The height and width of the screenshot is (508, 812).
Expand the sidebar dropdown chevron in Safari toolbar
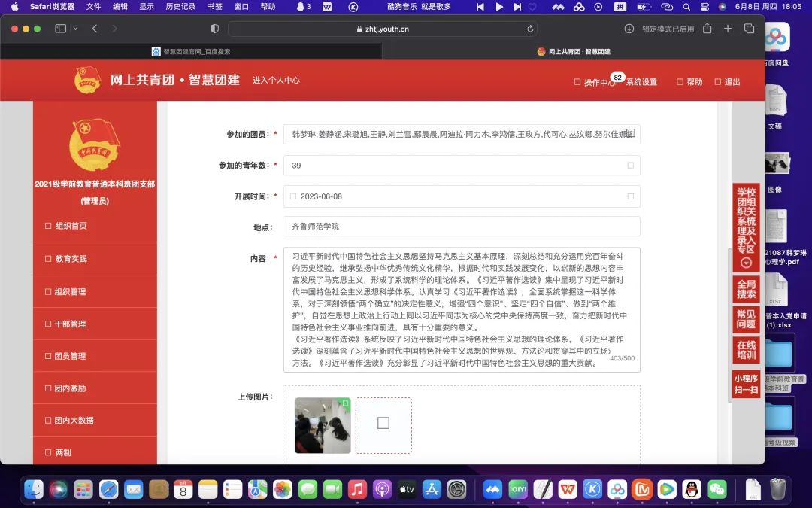click(75, 29)
